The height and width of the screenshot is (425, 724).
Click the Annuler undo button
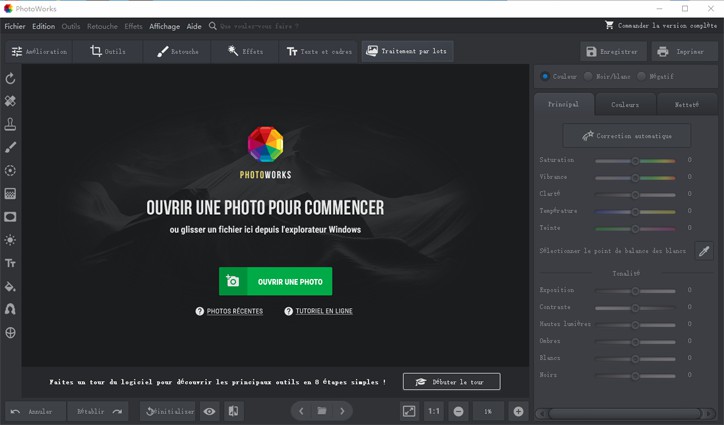tap(36, 411)
